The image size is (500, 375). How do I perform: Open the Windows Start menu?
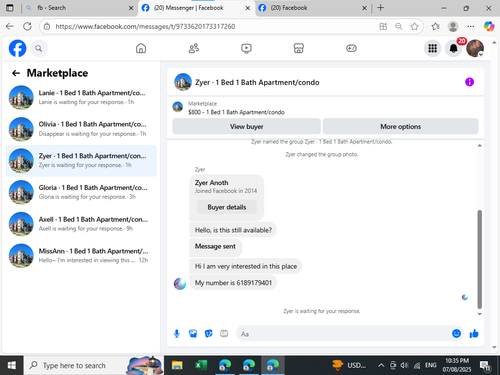[x=11, y=366]
